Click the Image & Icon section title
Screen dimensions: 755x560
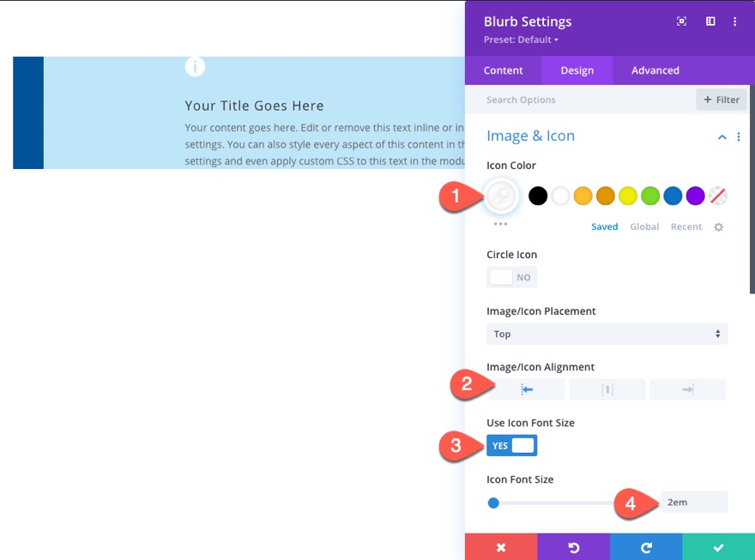530,135
